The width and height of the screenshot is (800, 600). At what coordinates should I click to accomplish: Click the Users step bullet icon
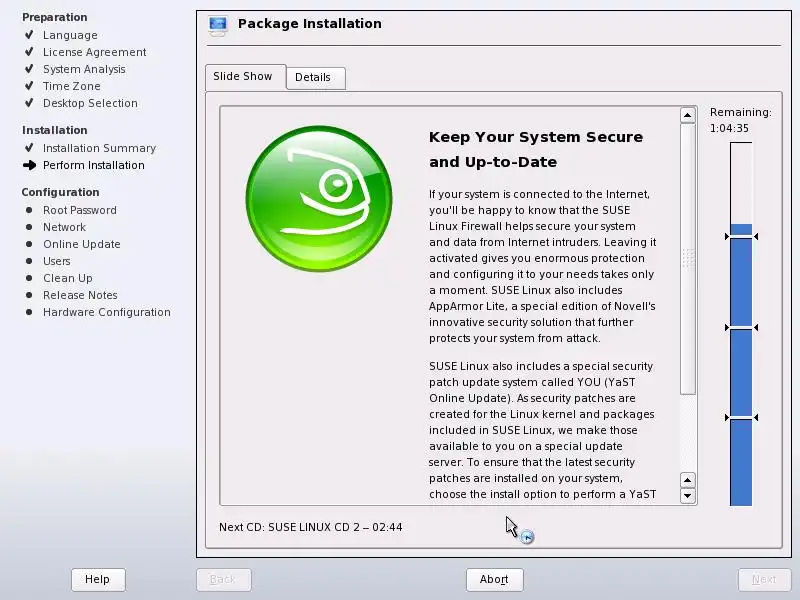29,261
